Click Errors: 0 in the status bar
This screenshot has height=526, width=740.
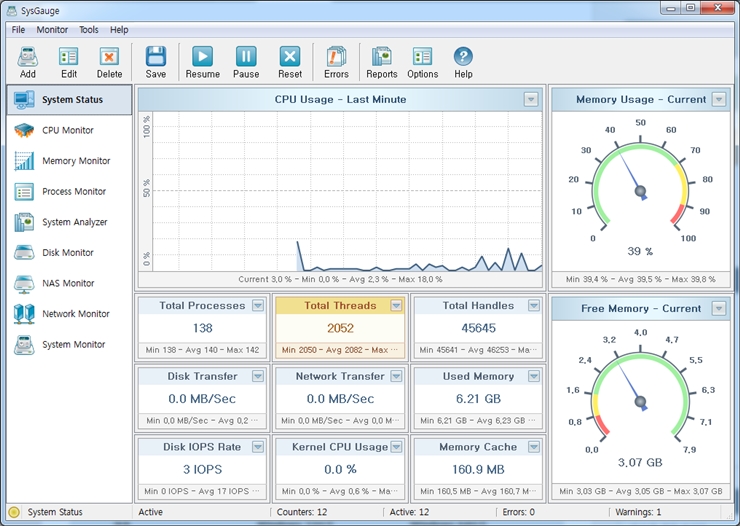click(x=518, y=512)
